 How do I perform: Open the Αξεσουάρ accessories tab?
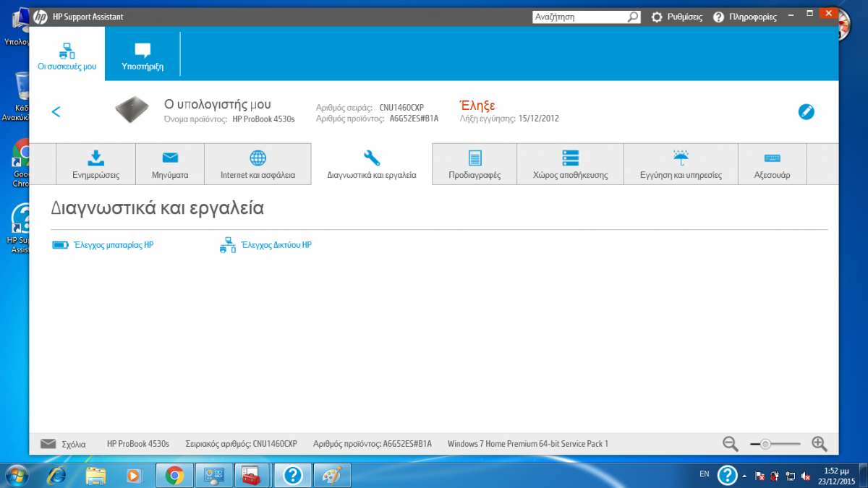772,164
